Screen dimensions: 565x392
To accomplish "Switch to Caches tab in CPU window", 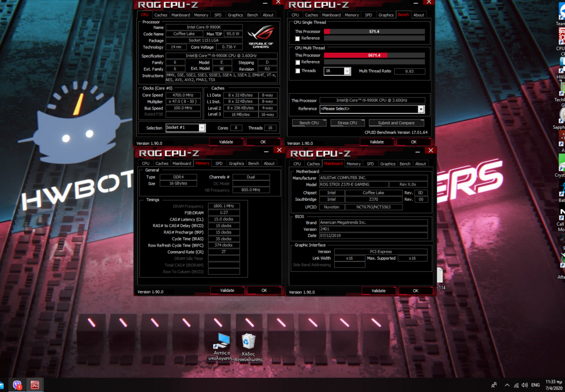I will (161, 15).
